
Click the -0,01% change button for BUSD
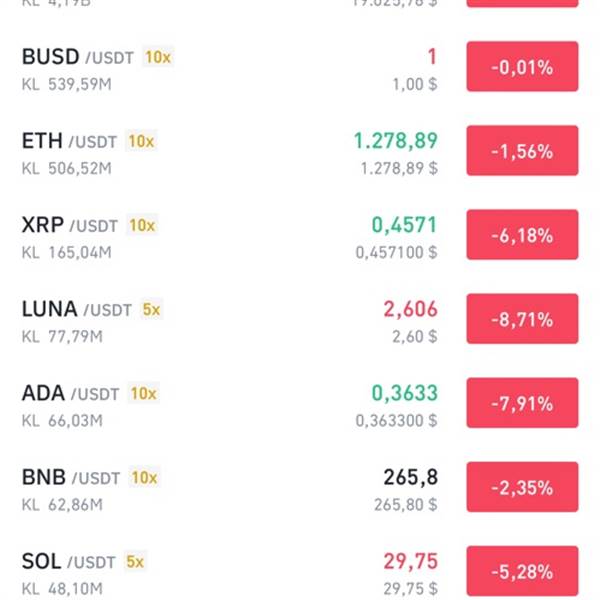[522, 68]
